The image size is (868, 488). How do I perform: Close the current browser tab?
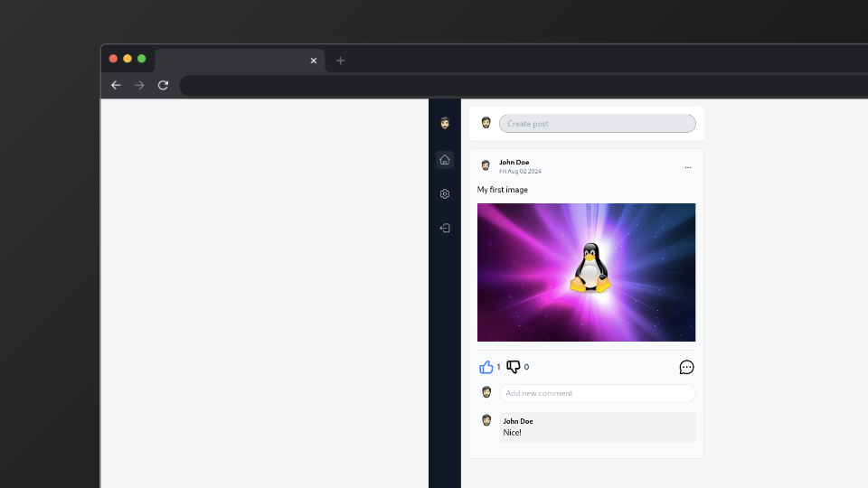[x=314, y=61]
